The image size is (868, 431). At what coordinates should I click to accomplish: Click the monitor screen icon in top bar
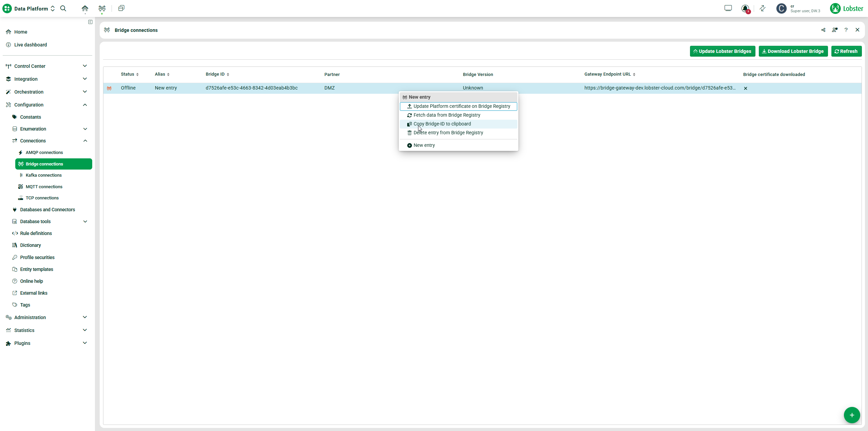(x=728, y=8)
